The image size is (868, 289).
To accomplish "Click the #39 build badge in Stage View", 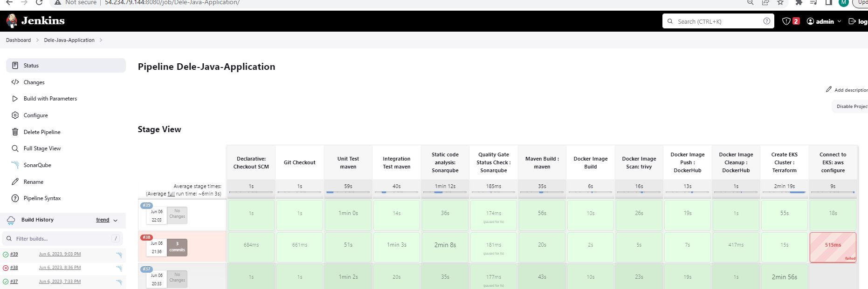I will (146, 205).
